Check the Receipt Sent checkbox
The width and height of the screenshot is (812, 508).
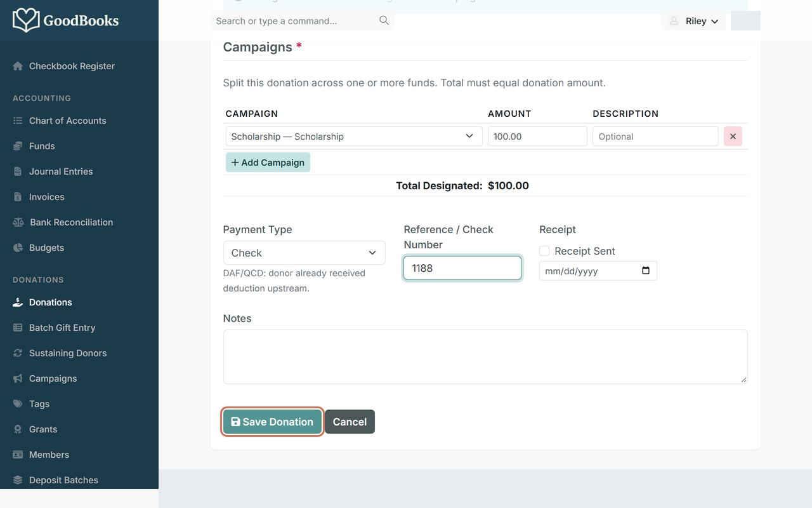pos(544,251)
